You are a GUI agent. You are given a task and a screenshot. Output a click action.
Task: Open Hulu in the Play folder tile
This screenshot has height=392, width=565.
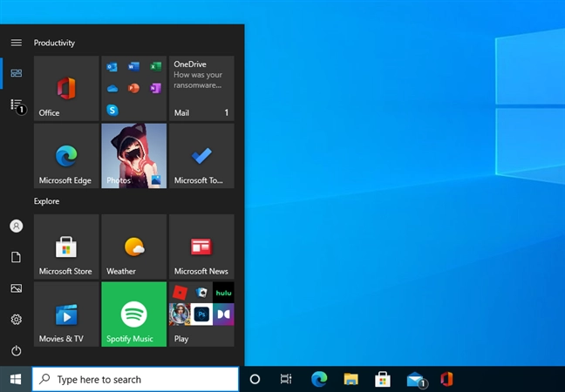[x=223, y=293]
